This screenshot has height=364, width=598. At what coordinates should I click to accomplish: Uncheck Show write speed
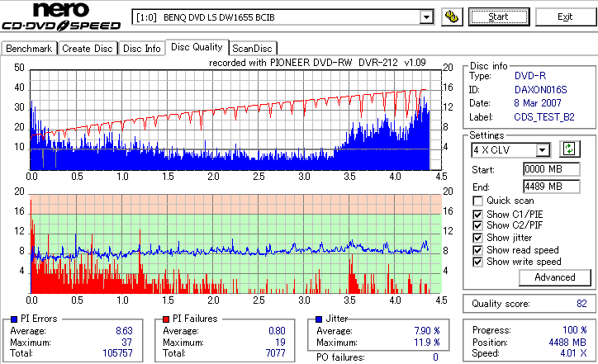pyautogui.click(x=477, y=262)
